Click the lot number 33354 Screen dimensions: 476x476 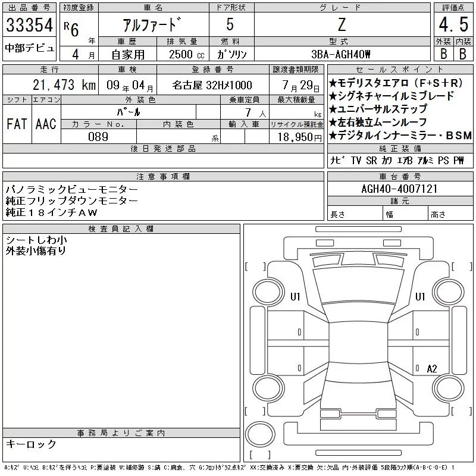pyautogui.click(x=29, y=25)
